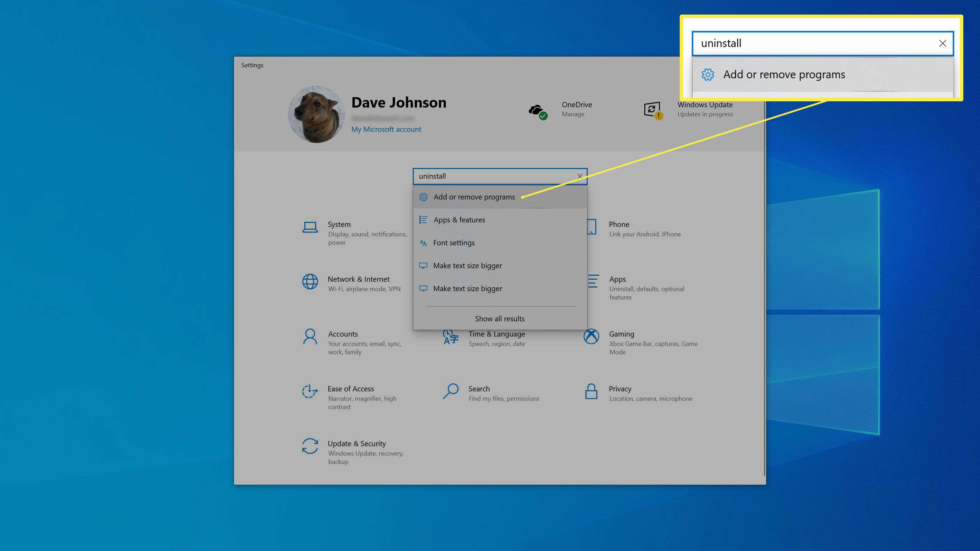Click the Accounts person icon
The height and width of the screenshot is (551, 980).
pyautogui.click(x=310, y=337)
